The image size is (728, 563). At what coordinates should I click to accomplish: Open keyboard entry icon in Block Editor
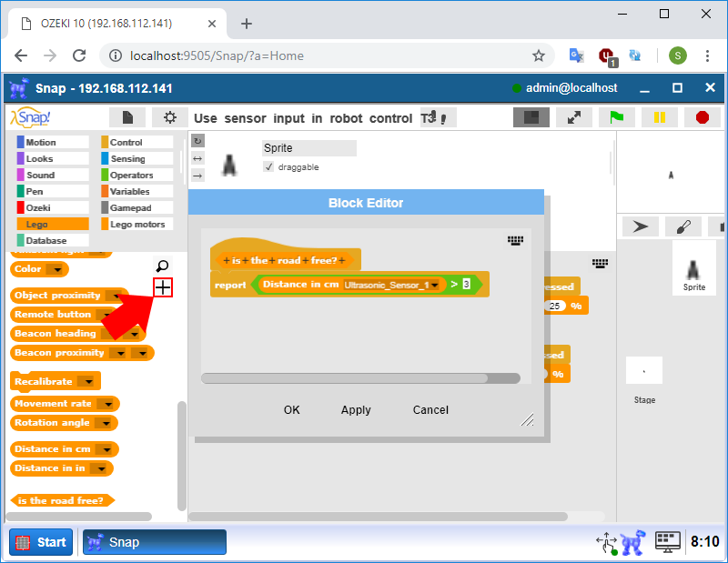point(515,240)
